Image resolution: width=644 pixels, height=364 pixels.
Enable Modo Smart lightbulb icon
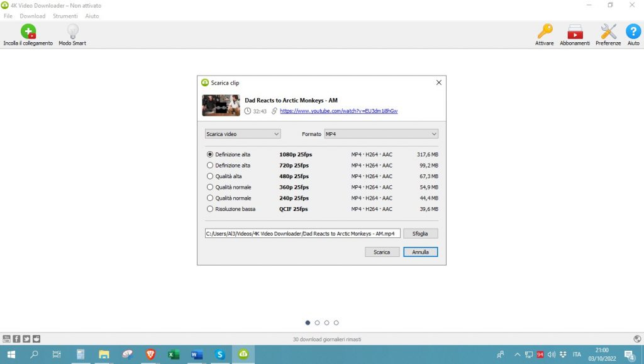(72, 31)
